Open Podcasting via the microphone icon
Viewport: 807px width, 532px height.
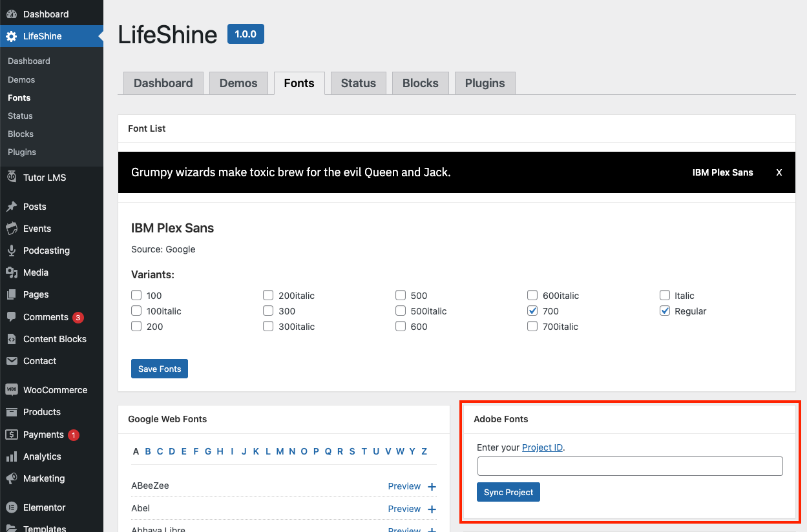click(12, 251)
